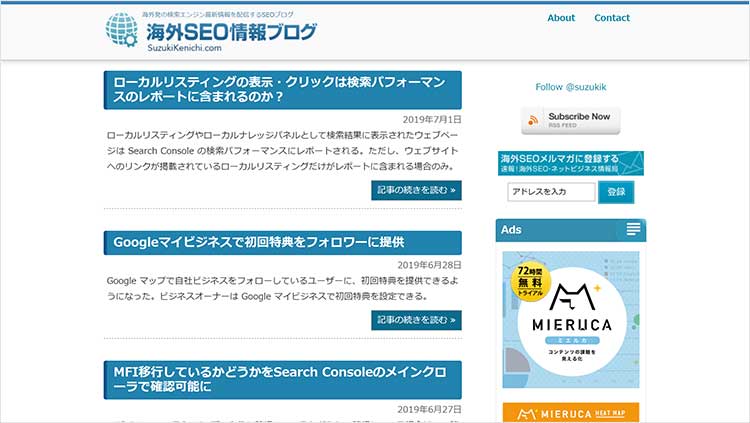This screenshot has width=750, height=423.
Task: Open the About page
Action: [561, 18]
